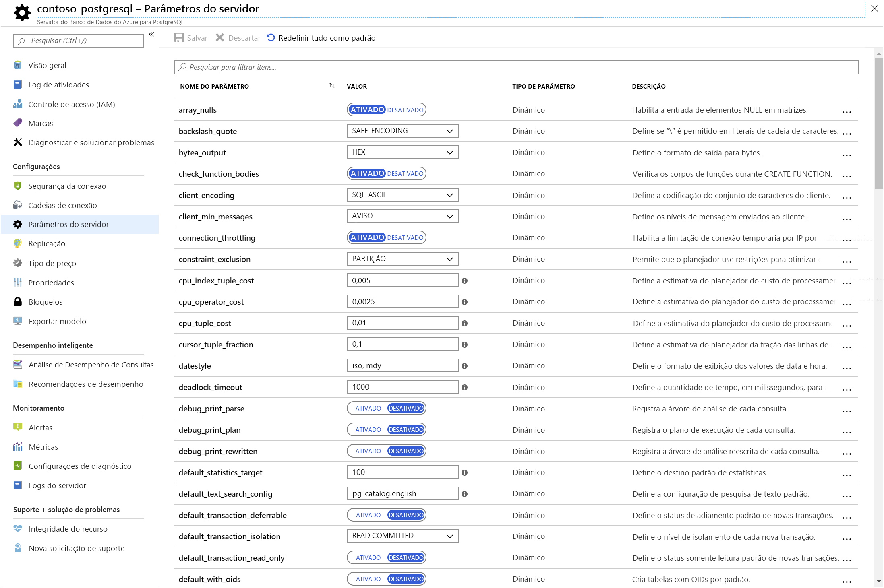Screen dimensions: 884x588
Task: Open Logs do servidor link
Action: pos(57,485)
